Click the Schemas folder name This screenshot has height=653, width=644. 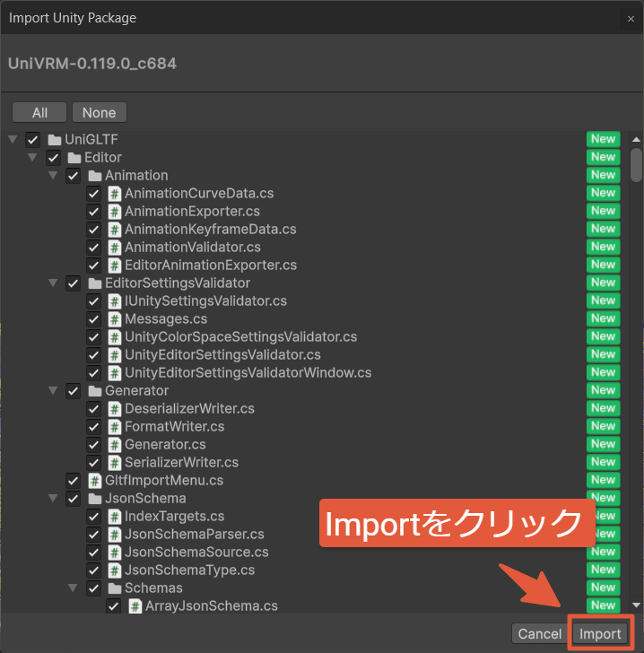pyautogui.click(x=153, y=588)
